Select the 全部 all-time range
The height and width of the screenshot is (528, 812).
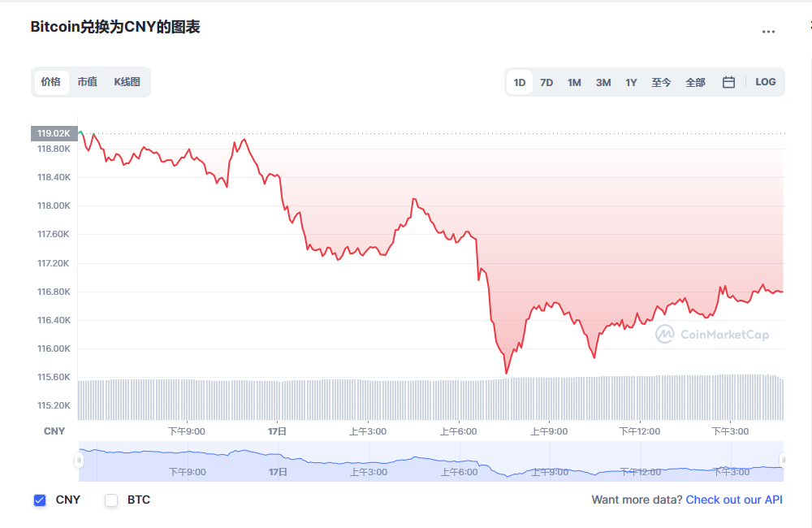pos(695,82)
